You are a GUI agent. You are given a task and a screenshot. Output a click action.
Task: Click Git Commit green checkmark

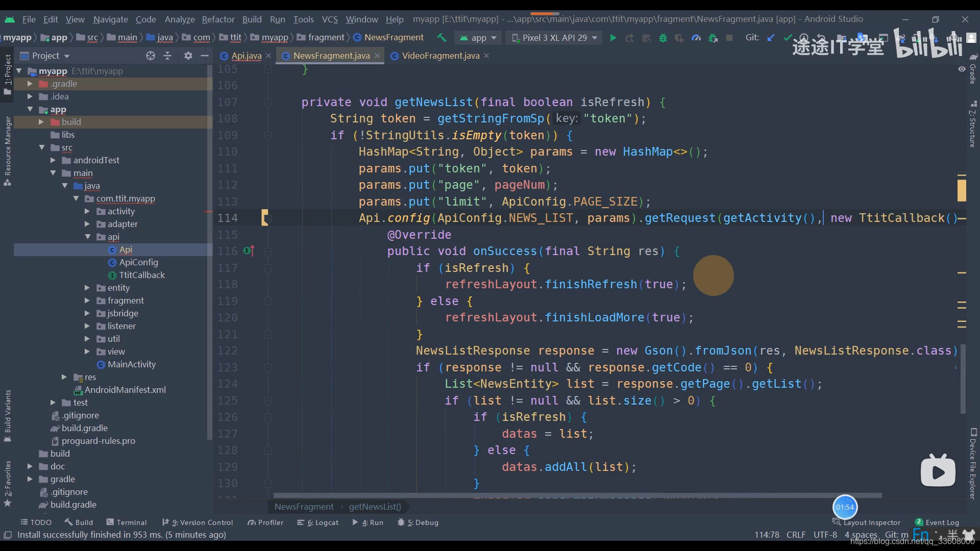pos(788,38)
